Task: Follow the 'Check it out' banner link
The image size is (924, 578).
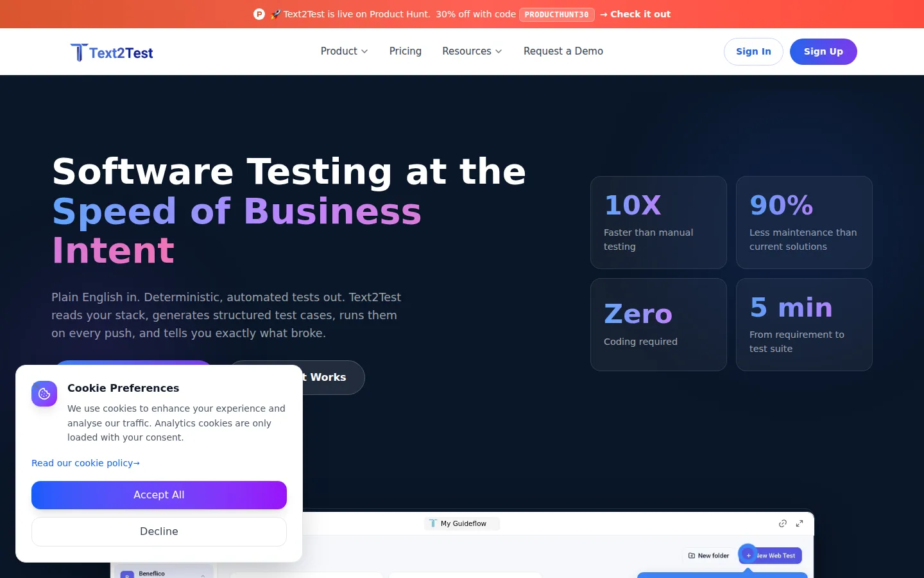Action: pyautogui.click(x=635, y=14)
